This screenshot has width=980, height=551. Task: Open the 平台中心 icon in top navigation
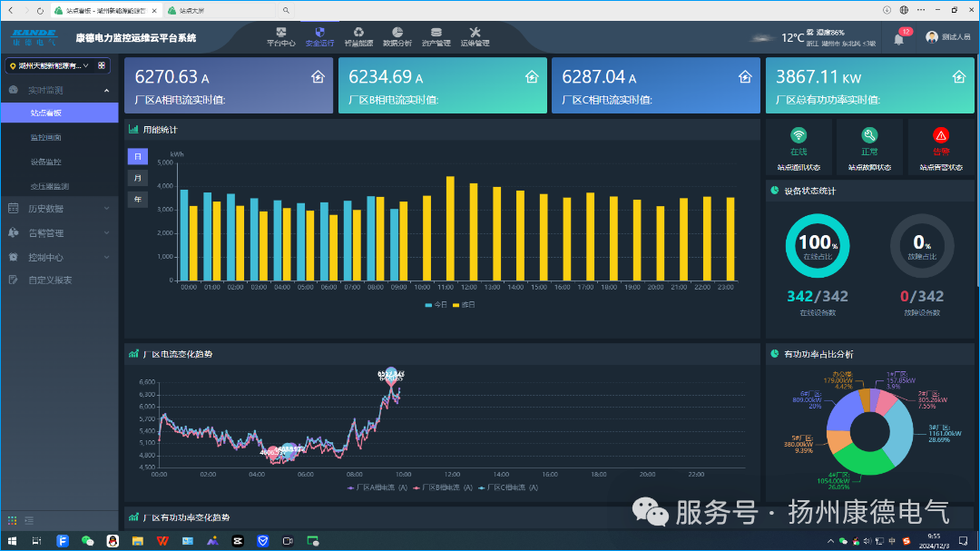pyautogui.click(x=280, y=33)
